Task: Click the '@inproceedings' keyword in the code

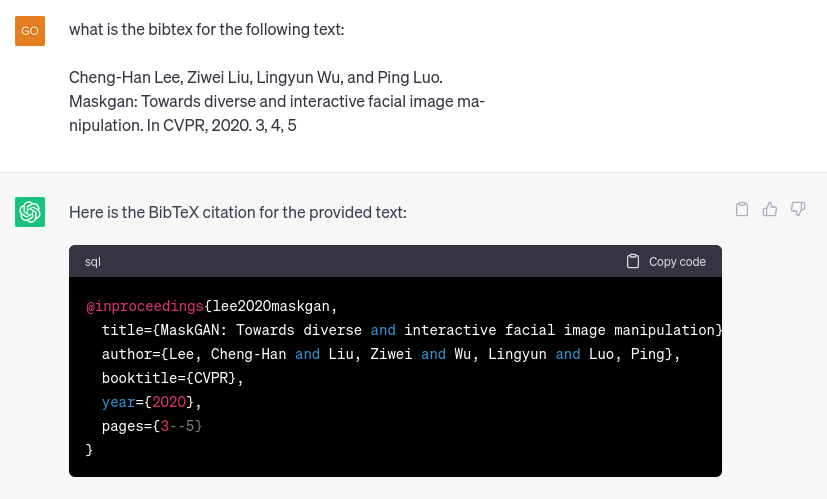Action: pyautogui.click(x=145, y=306)
